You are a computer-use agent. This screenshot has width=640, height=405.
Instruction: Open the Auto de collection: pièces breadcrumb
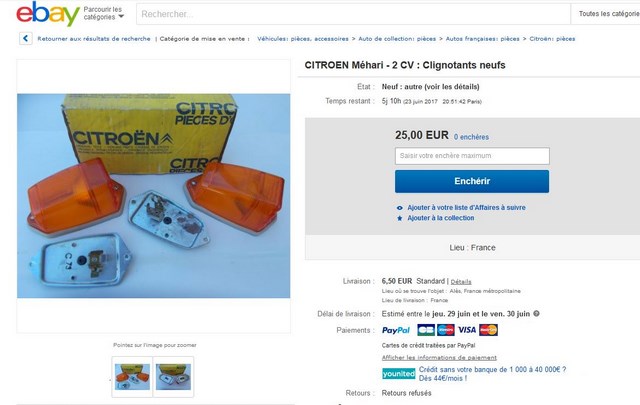(397, 39)
